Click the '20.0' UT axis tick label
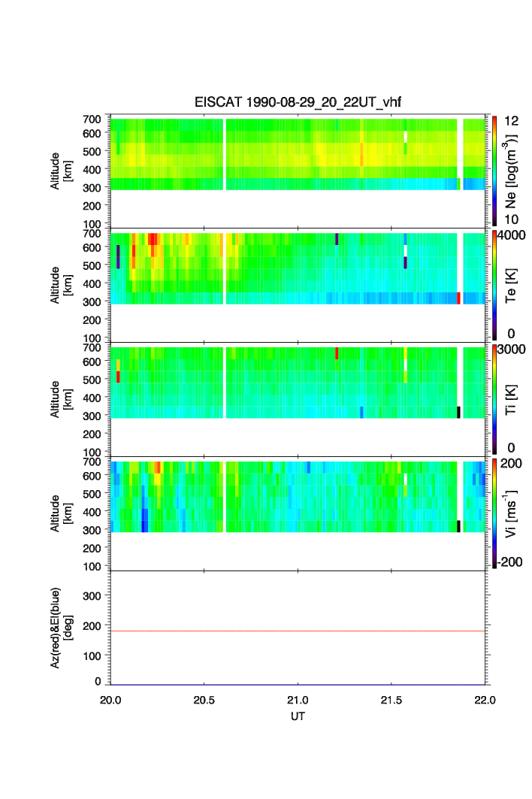The height and width of the screenshot is (799, 532). pyautogui.click(x=110, y=700)
